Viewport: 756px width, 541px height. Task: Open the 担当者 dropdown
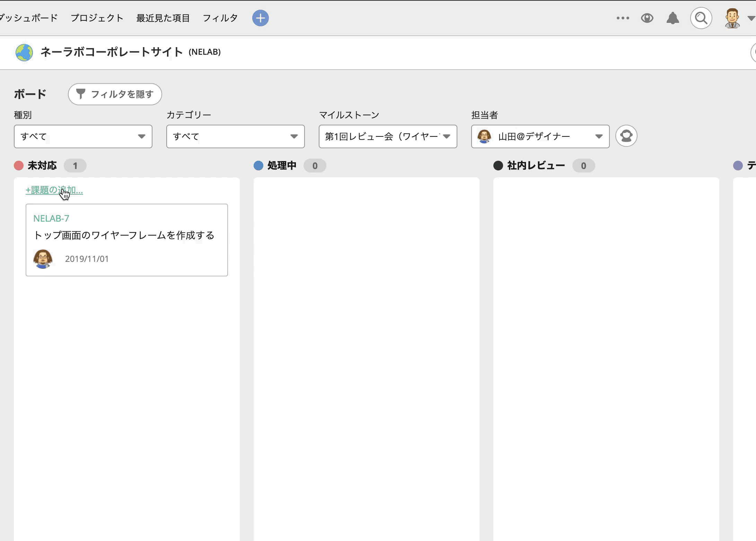point(540,136)
